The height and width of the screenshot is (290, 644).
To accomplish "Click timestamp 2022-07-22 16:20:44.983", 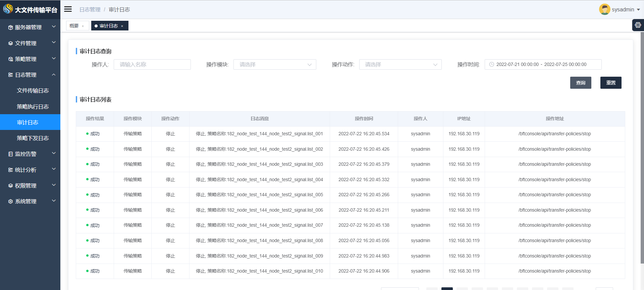I will 364,256.
